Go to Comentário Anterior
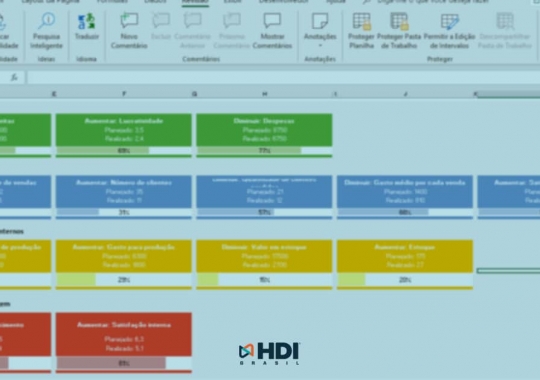540x380 pixels. click(x=192, y=31)
